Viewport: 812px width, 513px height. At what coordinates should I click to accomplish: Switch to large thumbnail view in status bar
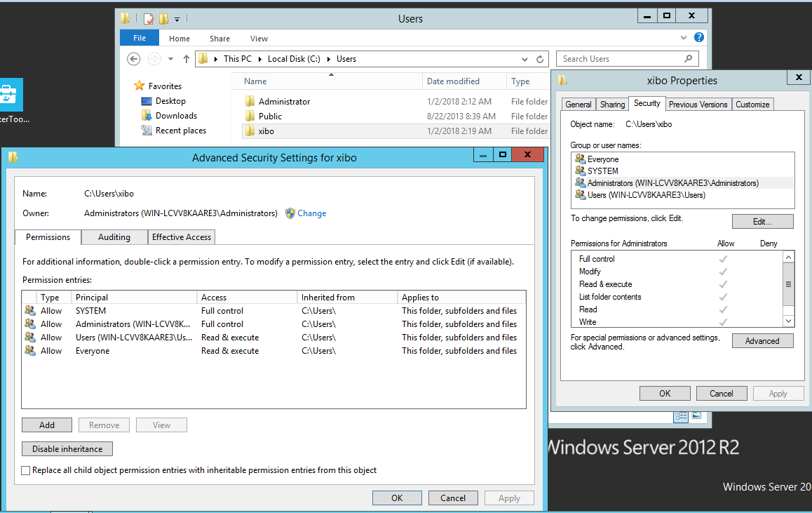point(696,415)
